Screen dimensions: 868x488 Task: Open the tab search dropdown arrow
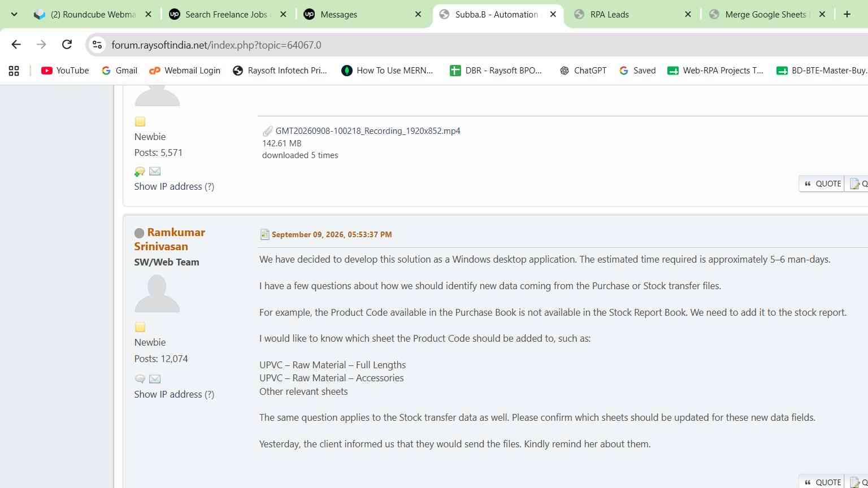click(14, 14)
